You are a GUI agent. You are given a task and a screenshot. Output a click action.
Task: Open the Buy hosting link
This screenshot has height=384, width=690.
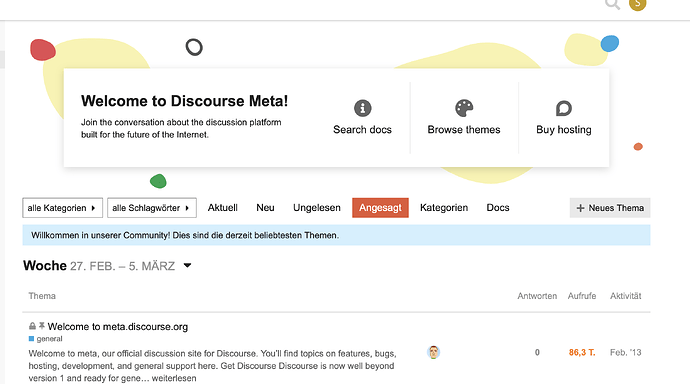coord(564,130)
